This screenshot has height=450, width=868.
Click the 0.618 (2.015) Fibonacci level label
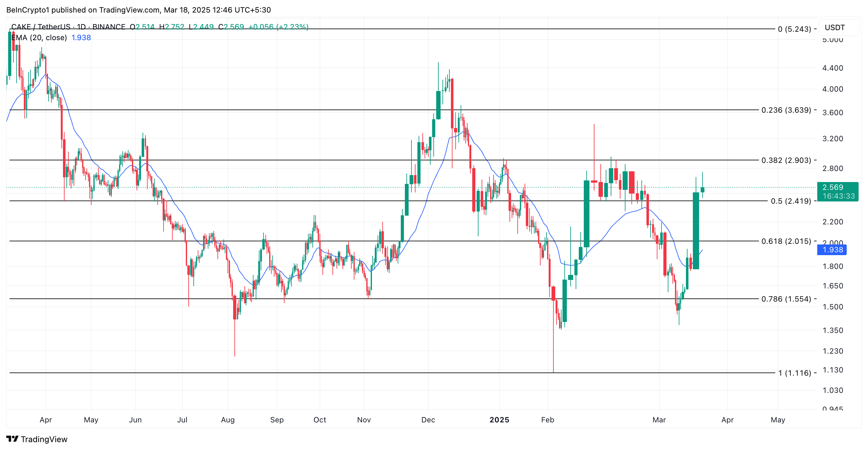pos(786,241)
